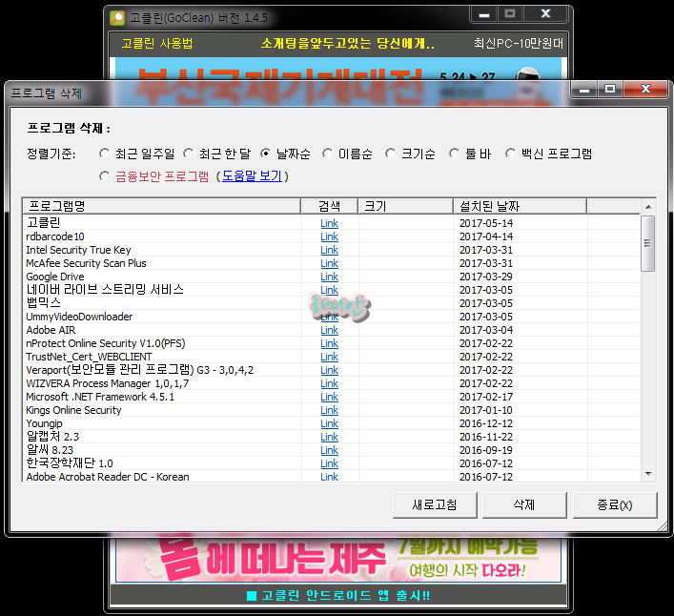Select Microsoft .NET Framework 4.5.1 entry
The height and width of the screenshot is (616, 674).
tap(100, 397)
